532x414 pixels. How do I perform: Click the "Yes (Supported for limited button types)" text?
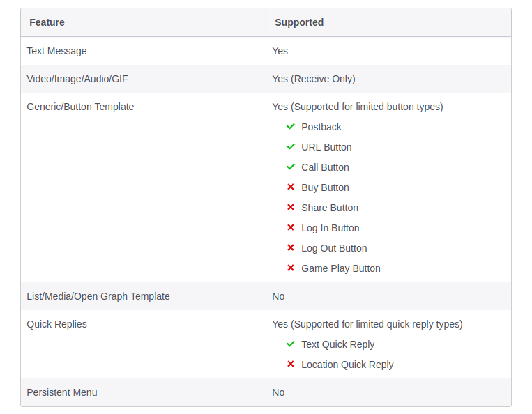(358, 107)
